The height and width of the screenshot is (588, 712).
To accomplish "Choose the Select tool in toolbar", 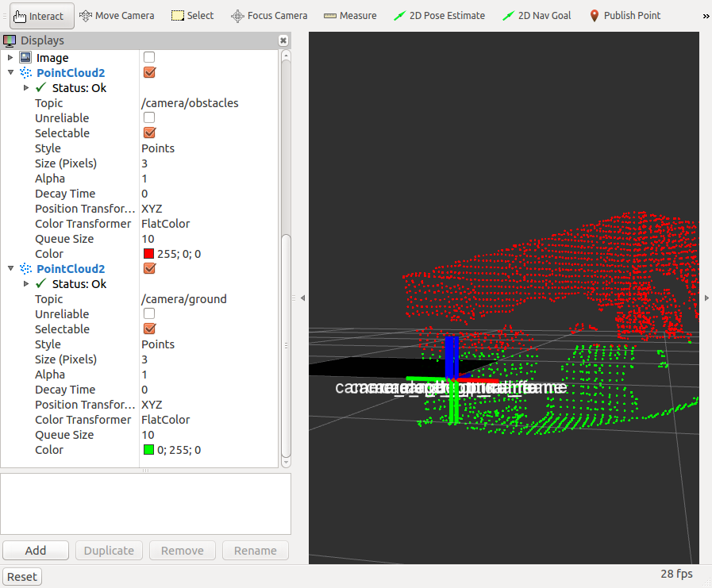I will click(193, 16).
